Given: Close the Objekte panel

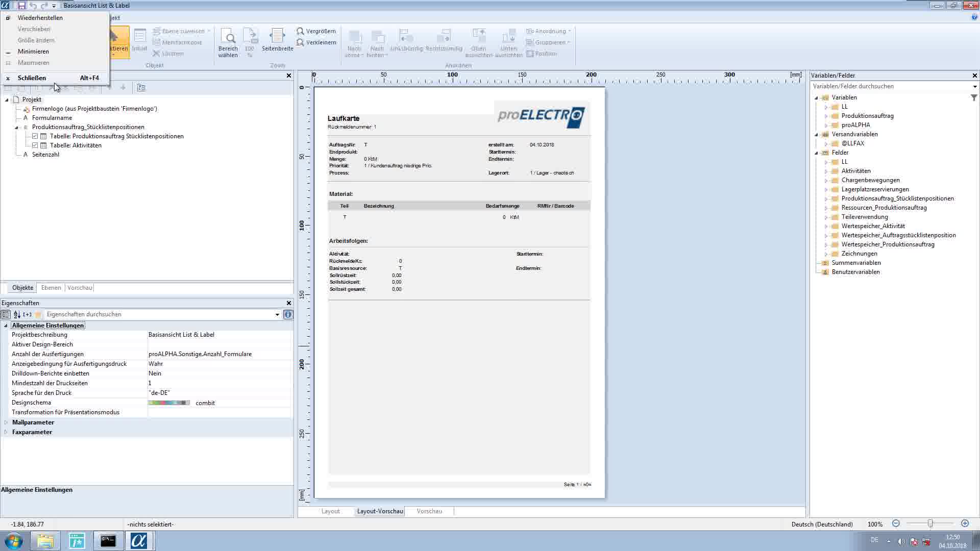Looking at the screenshot, I should tap(289, 76).
